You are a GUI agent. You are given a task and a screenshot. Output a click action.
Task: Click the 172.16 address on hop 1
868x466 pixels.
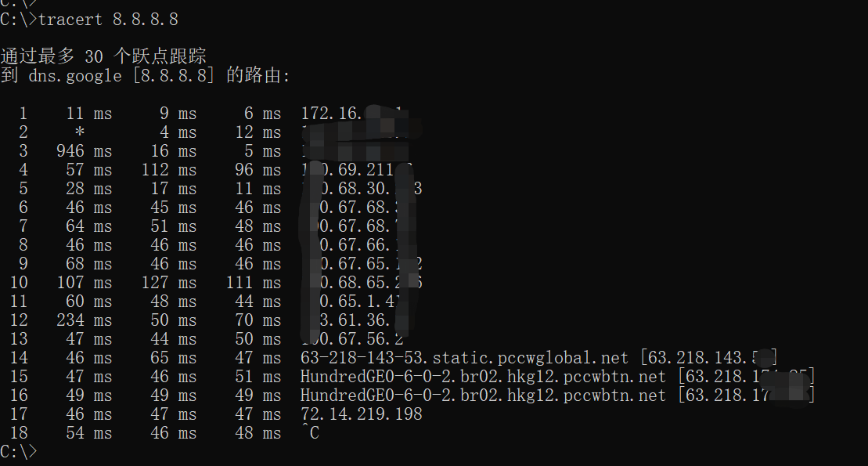point(331,113)
